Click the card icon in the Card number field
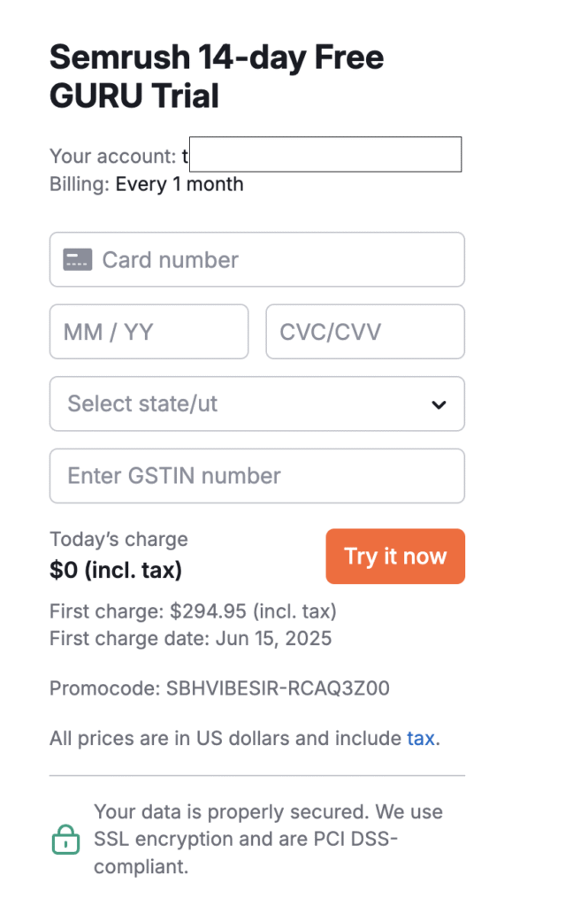Image resolution: width=588 pixels, height=906 pixels. coord(77,259)
